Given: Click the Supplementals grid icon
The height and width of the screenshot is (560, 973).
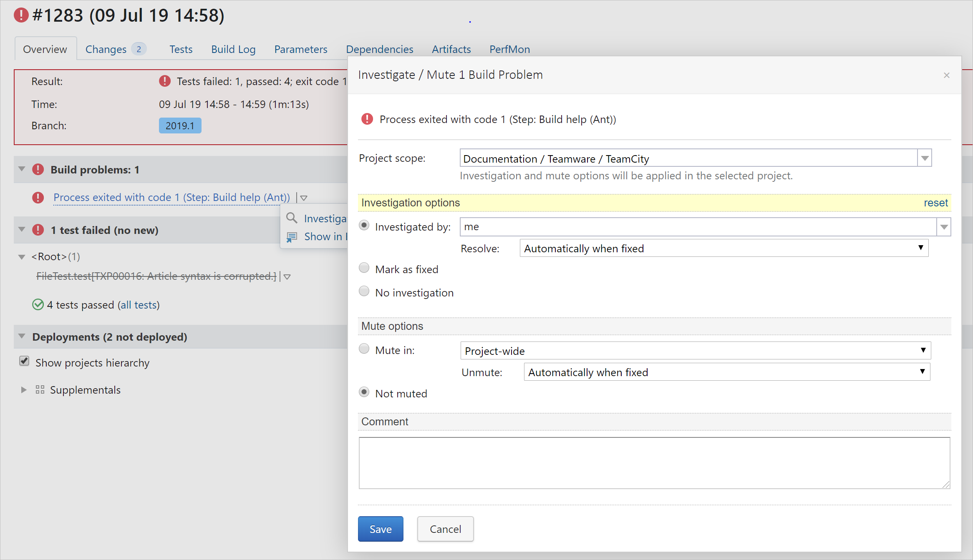Looking at the screenshot, I should (x=39, y=390).
